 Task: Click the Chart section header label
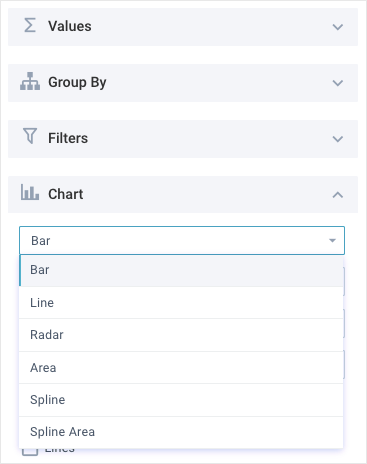tap(66, 194)
